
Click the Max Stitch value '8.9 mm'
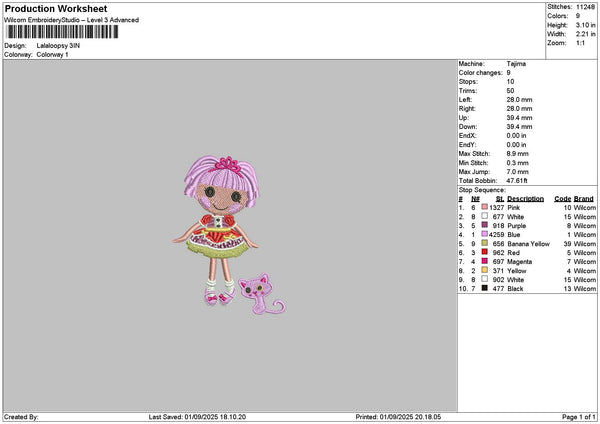(517, 153)
